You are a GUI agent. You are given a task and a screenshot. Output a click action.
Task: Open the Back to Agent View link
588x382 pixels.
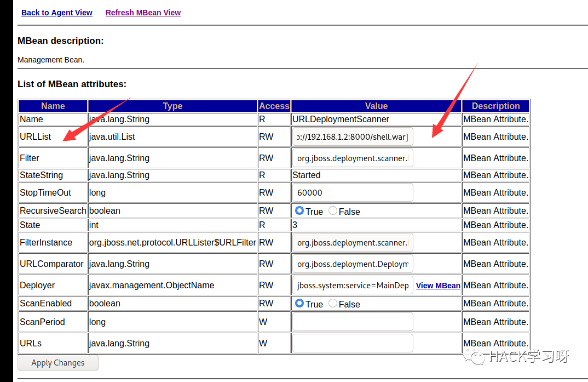click(x=56, y=13)
